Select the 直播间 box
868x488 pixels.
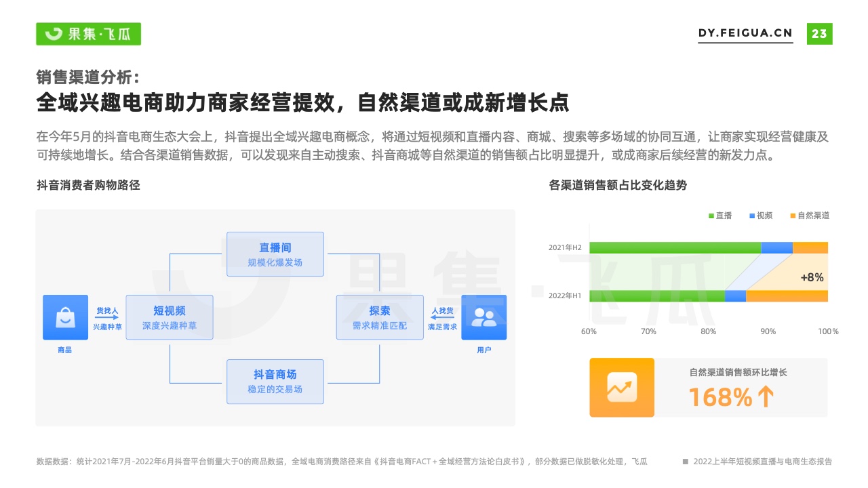(275, 254)
